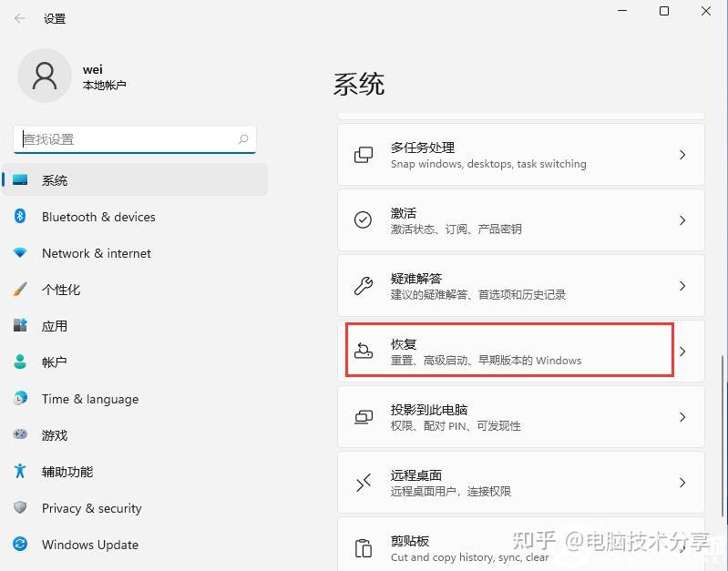Click the 辅助功能 accessibility icon
This screenshot has height=571, width=728.
coord(20,471)
